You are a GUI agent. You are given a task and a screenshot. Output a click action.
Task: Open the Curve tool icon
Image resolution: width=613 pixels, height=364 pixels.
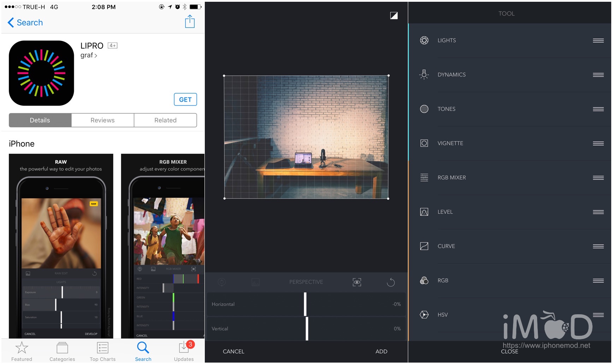424,246
